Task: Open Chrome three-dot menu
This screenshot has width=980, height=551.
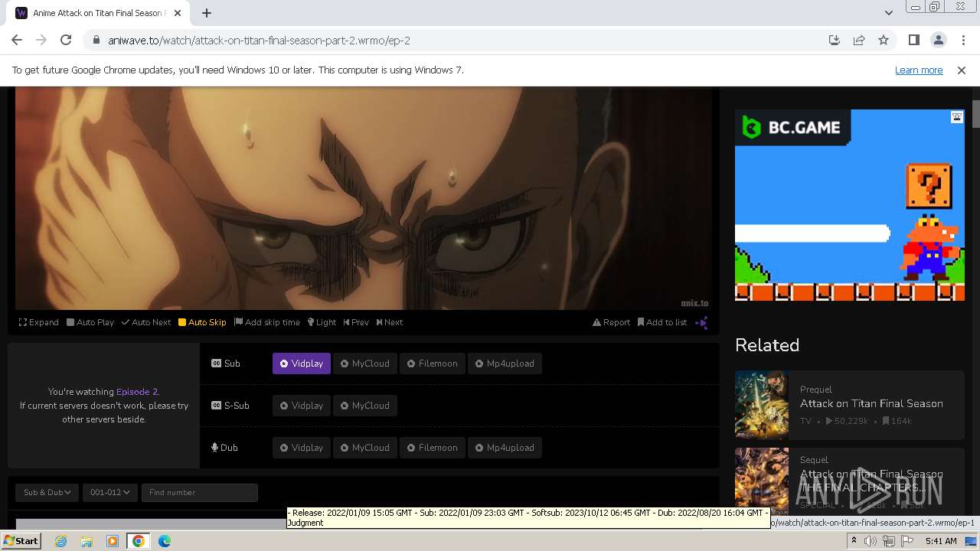Action: pyautogui.click(x=962, y=40)
